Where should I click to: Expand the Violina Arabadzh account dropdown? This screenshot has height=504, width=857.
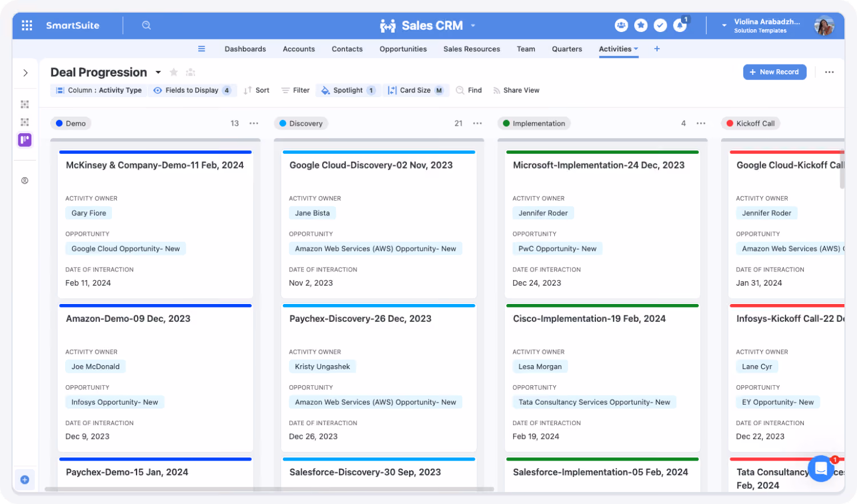[x=724, y=26]
